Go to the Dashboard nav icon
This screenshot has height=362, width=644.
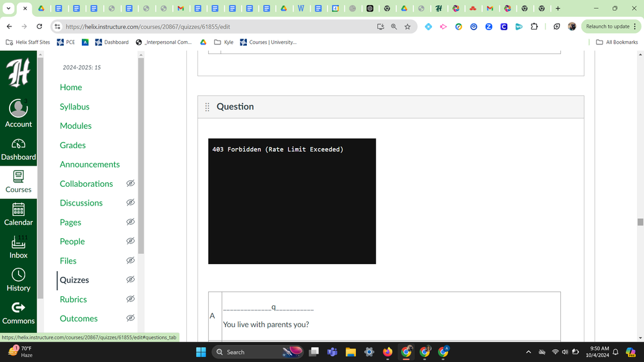pyautogui.click(x=18, y=149)
